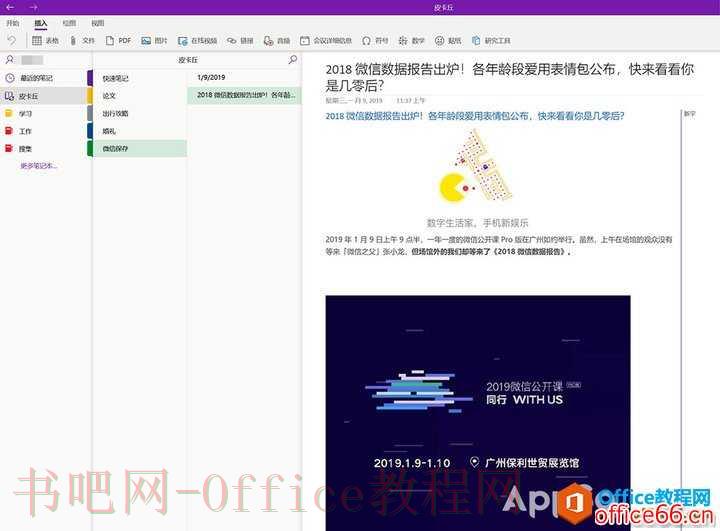Click the notebook name header 皮卡丘
720x531 pixels.
(x=188, y=60)
